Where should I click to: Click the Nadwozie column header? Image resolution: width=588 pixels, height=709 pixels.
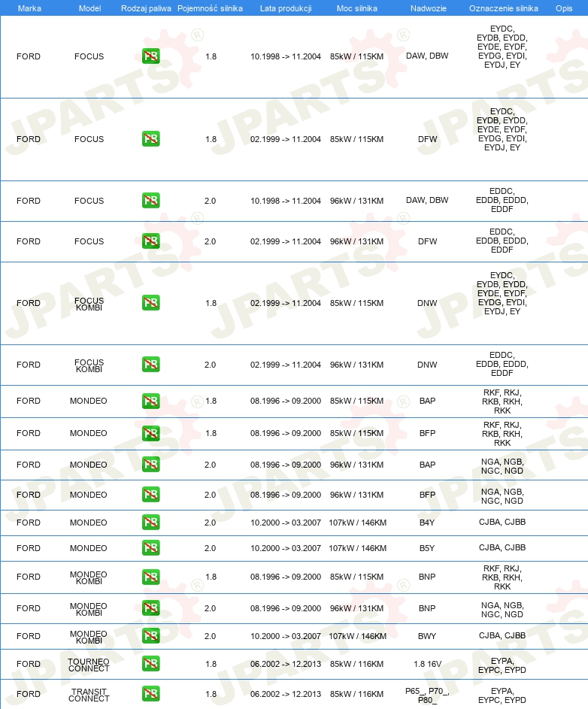(429, 8)
